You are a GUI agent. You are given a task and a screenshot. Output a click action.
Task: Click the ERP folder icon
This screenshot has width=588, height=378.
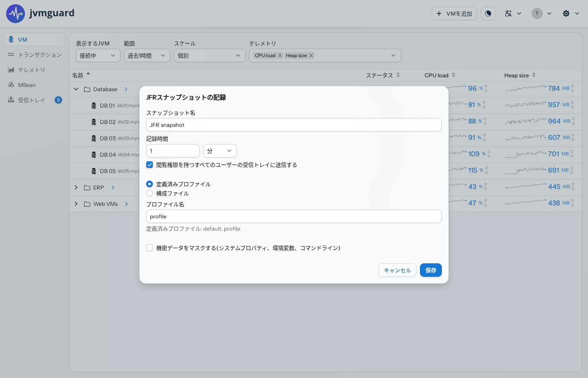[x=87, y=188]
